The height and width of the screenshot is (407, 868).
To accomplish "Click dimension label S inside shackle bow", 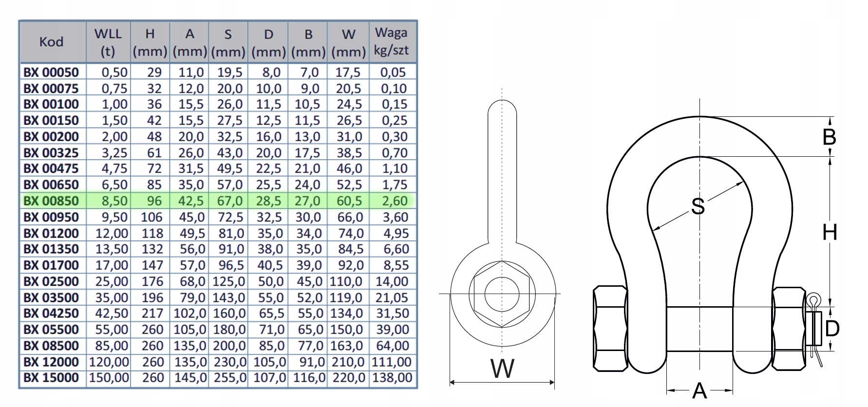I will (698, 206).
